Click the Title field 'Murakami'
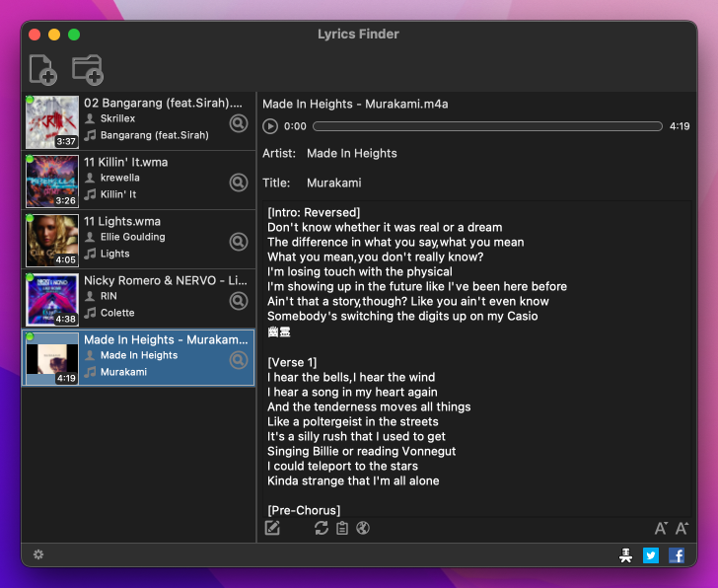The image size is (718, 588). [x=333, y=184]
